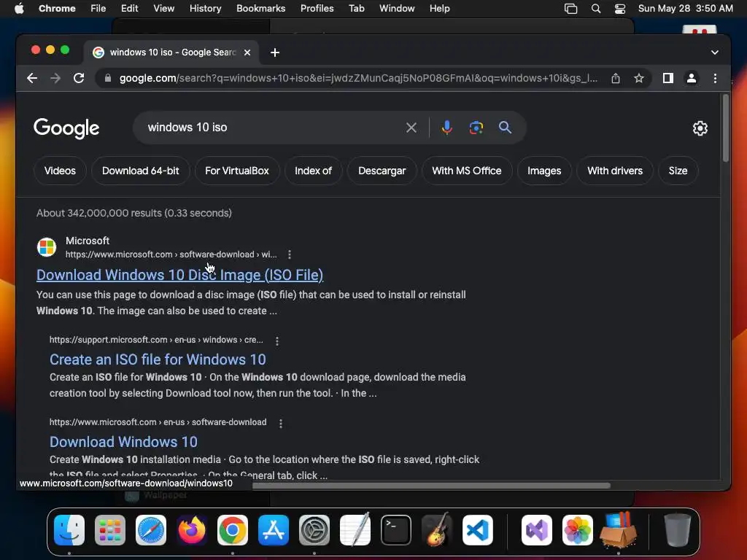
Task: Open the Profiles menu
Action: (x=317, y=9)
